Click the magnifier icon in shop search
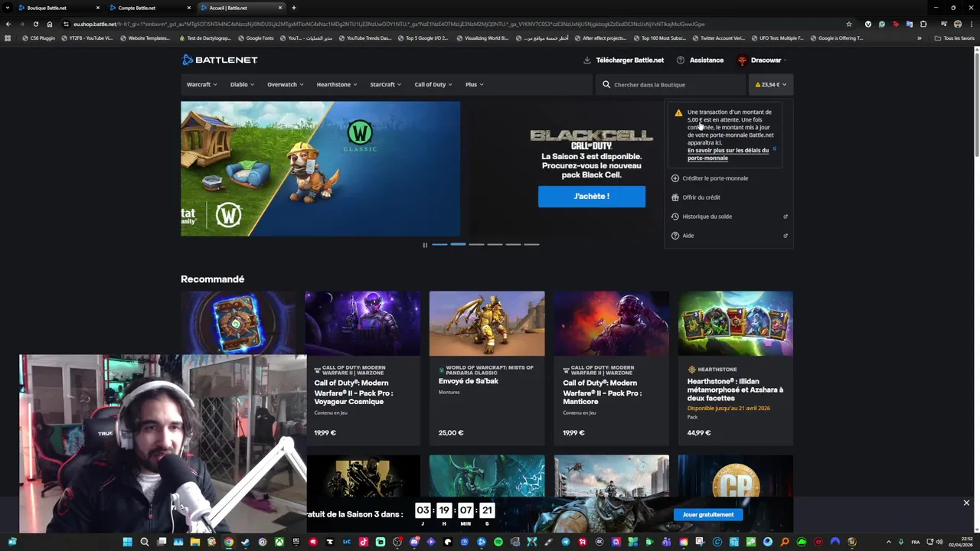 (606, 84)
